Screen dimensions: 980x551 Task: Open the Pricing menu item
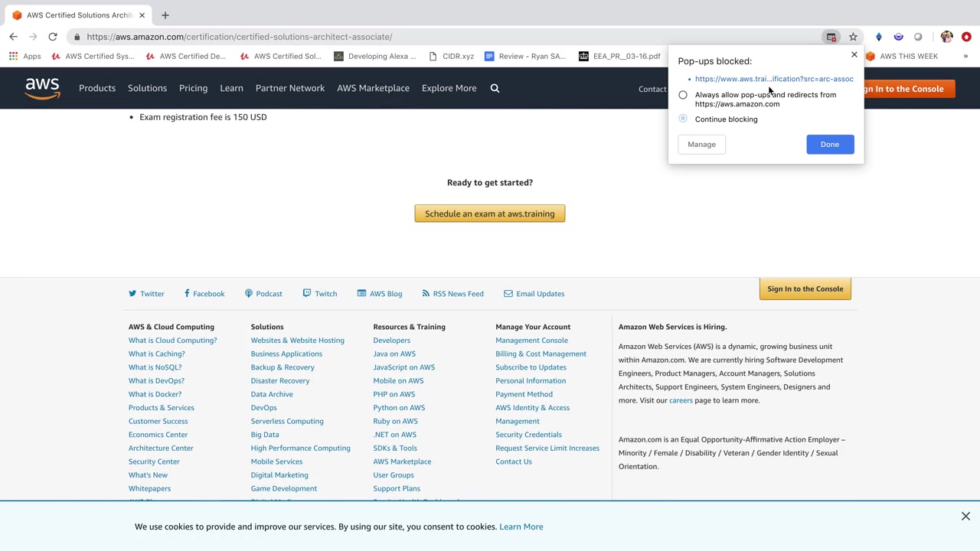tap(193, 88)
